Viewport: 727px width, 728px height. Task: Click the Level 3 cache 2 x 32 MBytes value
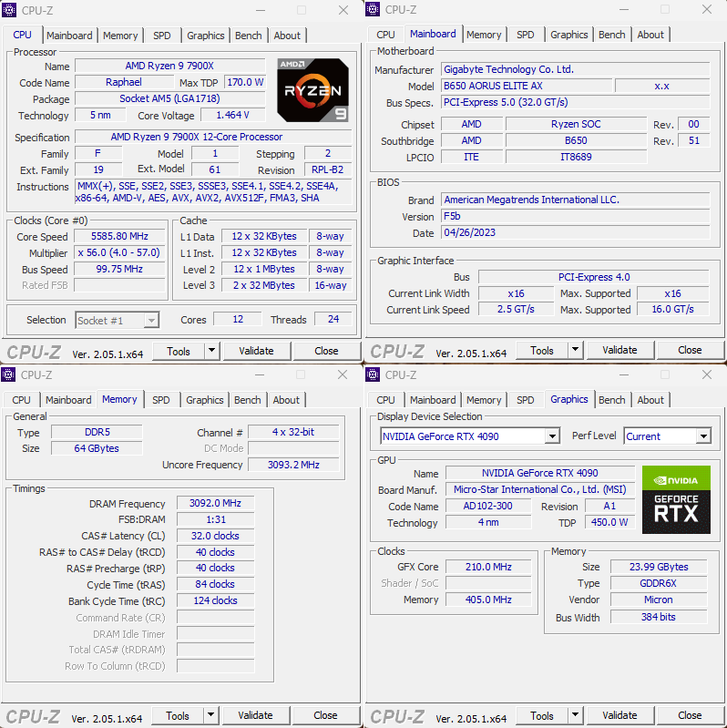coord(264,285)
